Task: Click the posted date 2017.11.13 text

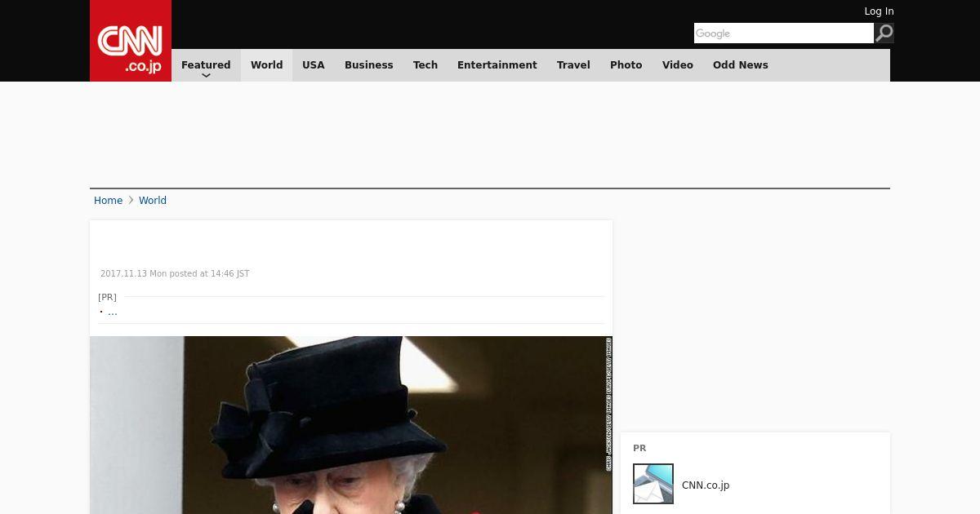Action: (175, 274)
